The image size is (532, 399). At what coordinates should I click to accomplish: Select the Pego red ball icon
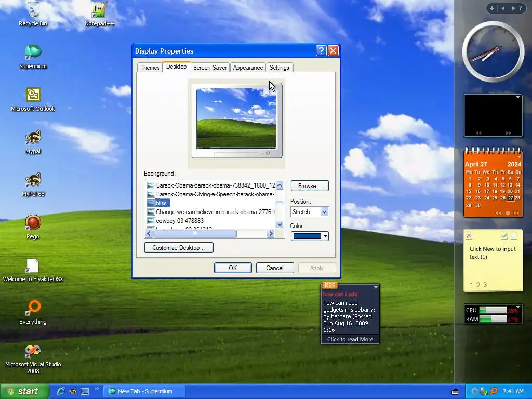[33, 227]
